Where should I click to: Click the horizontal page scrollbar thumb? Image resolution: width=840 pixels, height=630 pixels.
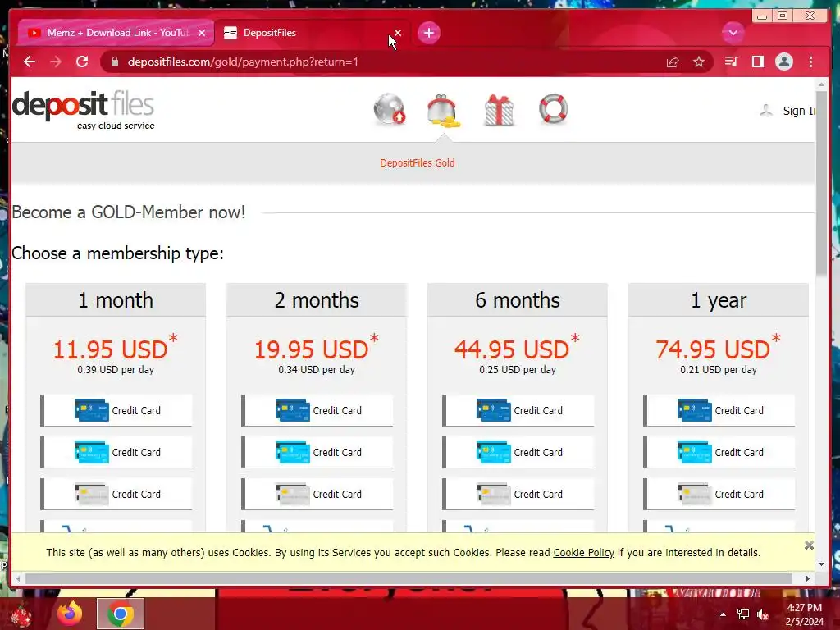(409, 578)
